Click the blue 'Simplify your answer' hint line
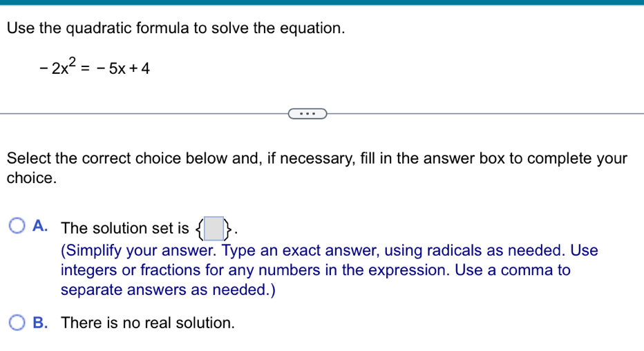The width and height of the screenshot is (644, 351). click(x=330, y=250)
